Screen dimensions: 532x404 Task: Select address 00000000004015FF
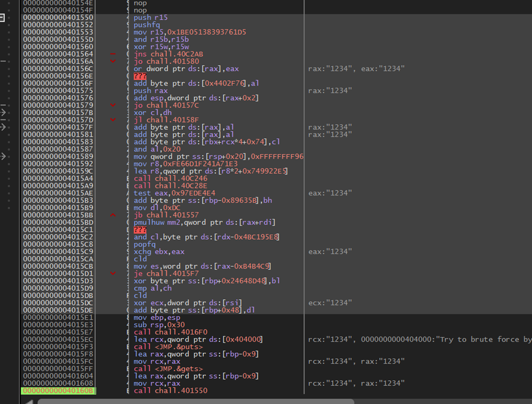click(58, 369)
